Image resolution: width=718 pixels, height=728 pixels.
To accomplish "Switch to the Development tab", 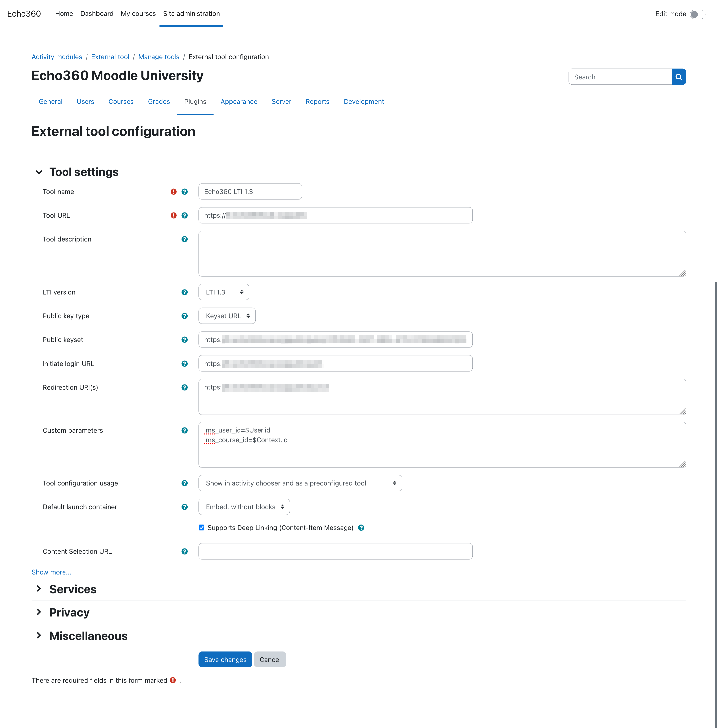I will [x=364, y=101].
